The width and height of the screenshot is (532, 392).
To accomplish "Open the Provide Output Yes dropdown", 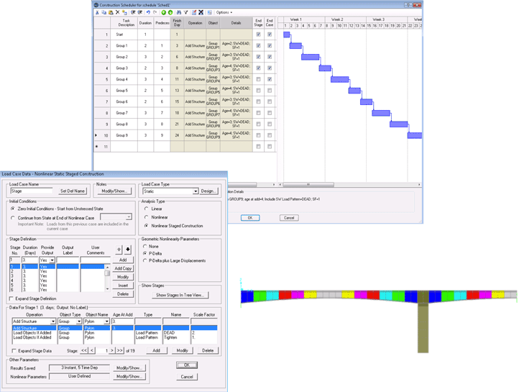I will point(52,260).
